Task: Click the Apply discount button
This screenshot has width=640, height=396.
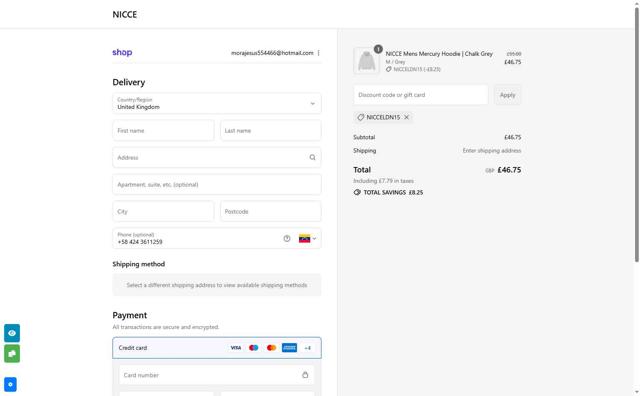Action: click(507, 95)
